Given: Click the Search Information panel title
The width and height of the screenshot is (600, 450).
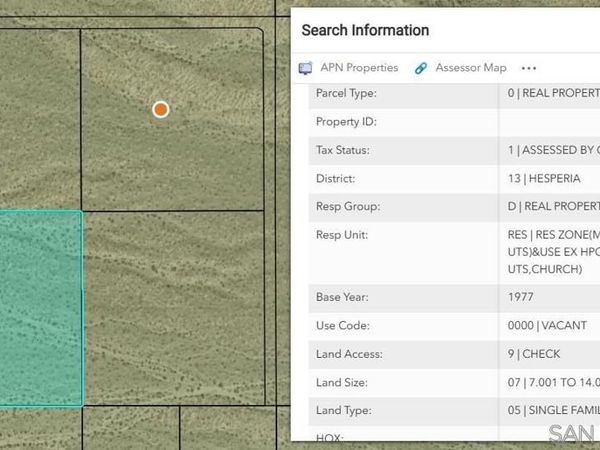Looking at the screenshot, I should point(365,30).
